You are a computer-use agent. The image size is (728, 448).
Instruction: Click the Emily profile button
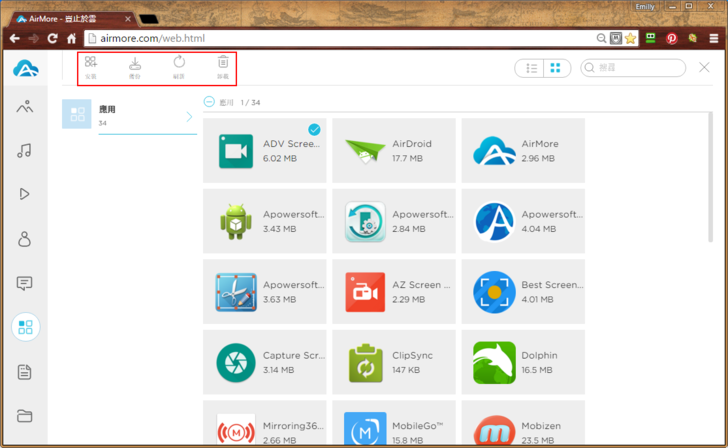coord(644,6)
